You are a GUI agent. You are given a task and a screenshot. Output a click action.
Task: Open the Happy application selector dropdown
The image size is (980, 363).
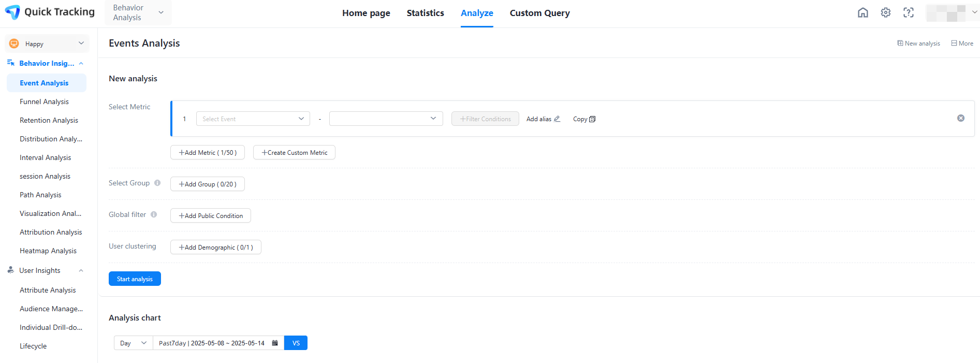[47, 43]
